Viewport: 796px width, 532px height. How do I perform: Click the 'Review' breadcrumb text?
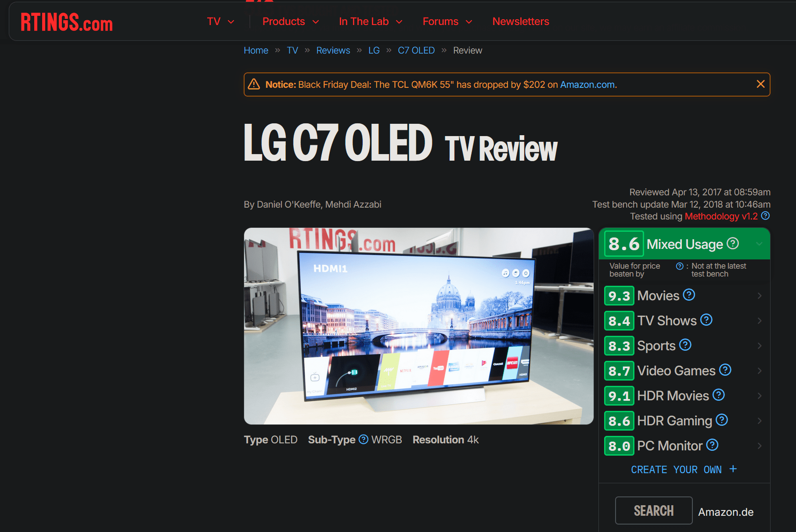(x=468, y=50)
